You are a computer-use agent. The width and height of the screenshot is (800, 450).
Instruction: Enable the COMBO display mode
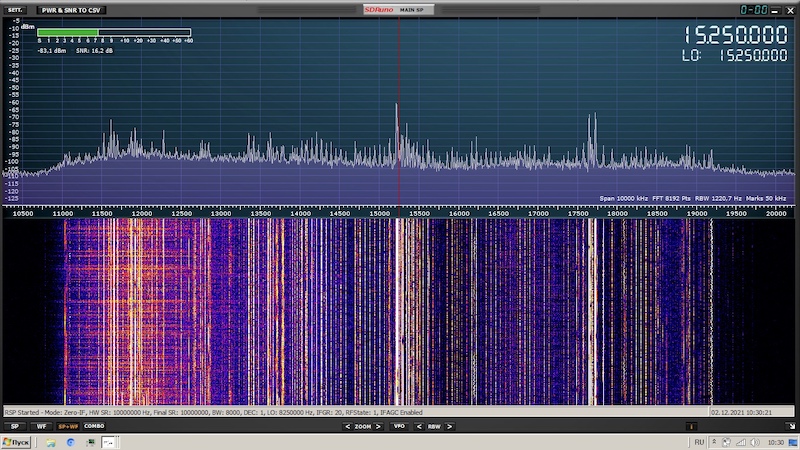(x=94, y=426)
